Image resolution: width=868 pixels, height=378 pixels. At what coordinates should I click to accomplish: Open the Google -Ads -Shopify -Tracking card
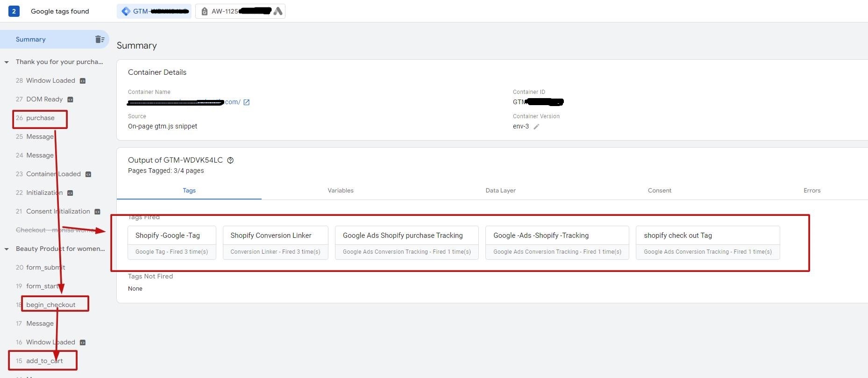click(557, 243)
